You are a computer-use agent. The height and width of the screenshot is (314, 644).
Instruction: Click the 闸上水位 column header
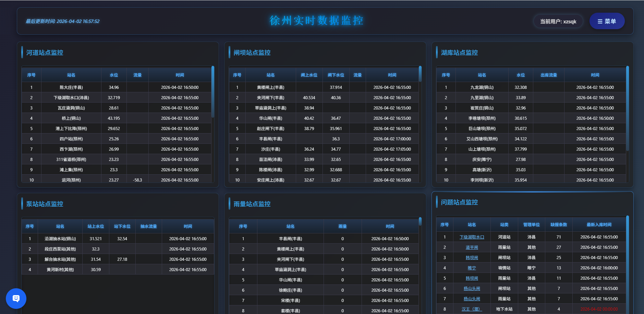tap(309, 75)
